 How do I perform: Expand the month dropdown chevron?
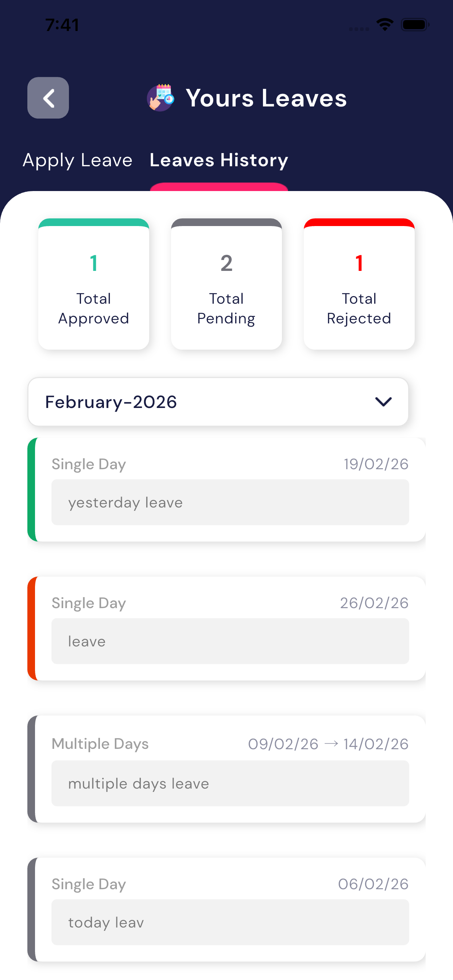tap(383, 402)
